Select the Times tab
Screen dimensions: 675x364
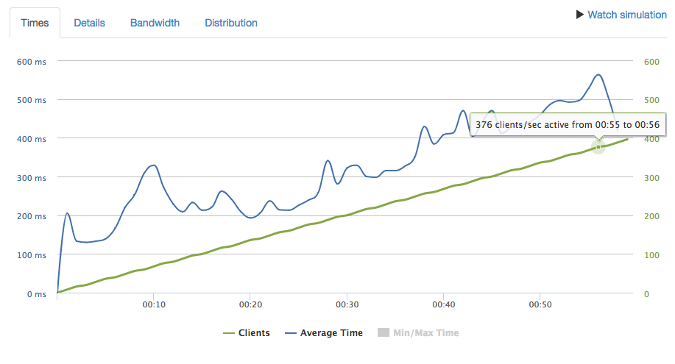35,23
